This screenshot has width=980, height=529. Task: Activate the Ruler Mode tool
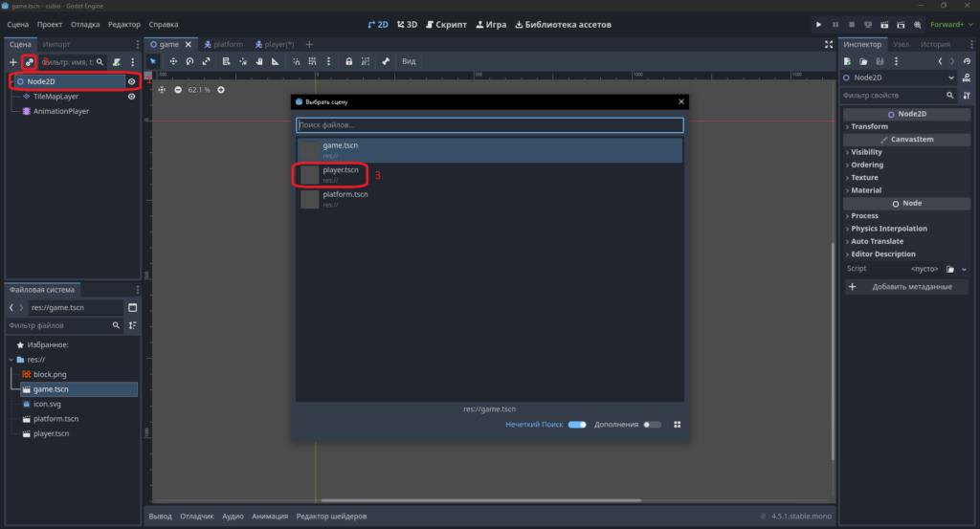click(276, 61)
